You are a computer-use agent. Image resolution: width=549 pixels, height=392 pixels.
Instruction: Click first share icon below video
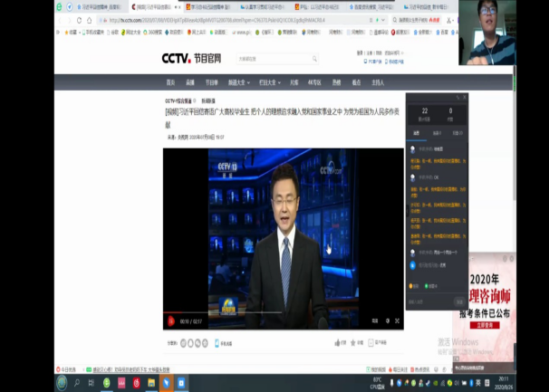point(184,343)
